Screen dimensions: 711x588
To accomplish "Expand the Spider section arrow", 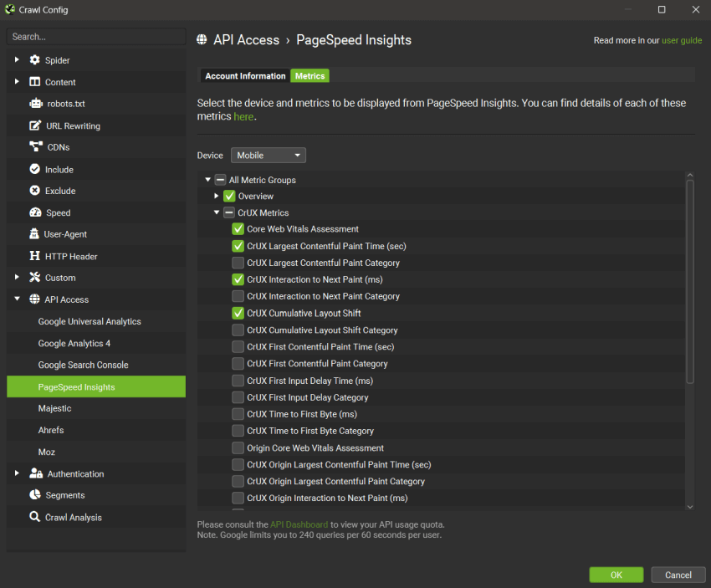I will click(17, 59).
